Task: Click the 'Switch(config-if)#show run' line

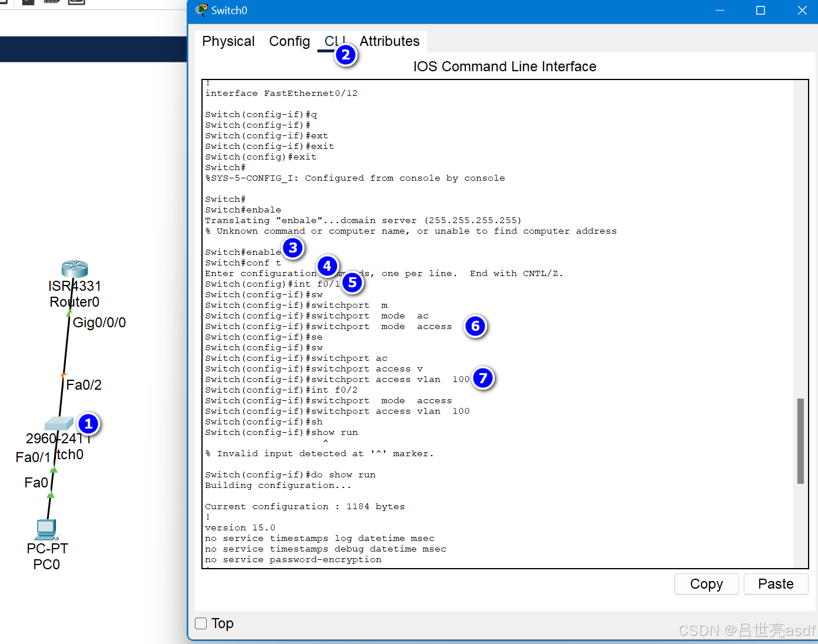Action: pos(281,432)
